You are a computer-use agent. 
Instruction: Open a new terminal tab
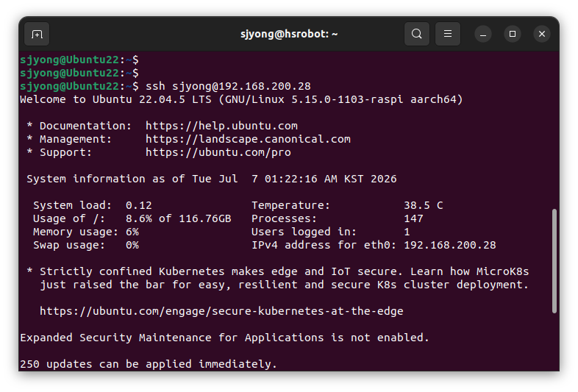[37, 35]
